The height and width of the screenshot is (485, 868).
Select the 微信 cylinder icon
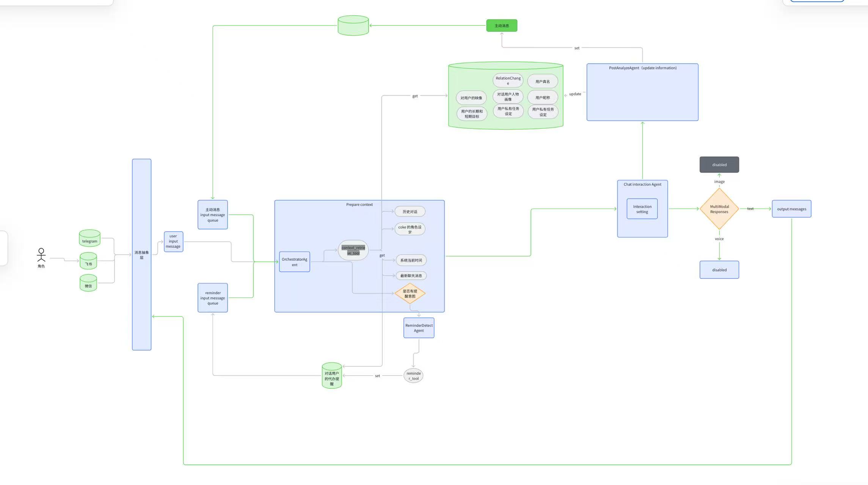coord(88,283)
